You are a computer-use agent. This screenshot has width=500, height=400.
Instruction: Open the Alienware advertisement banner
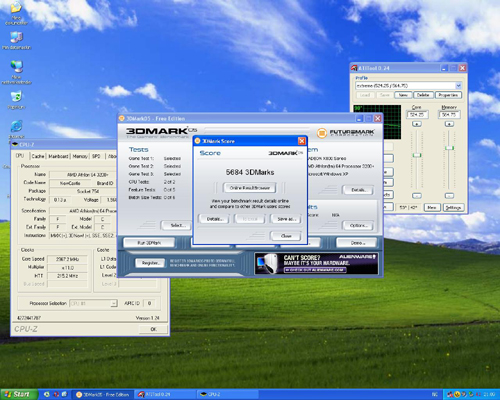[x=316, y=263]
